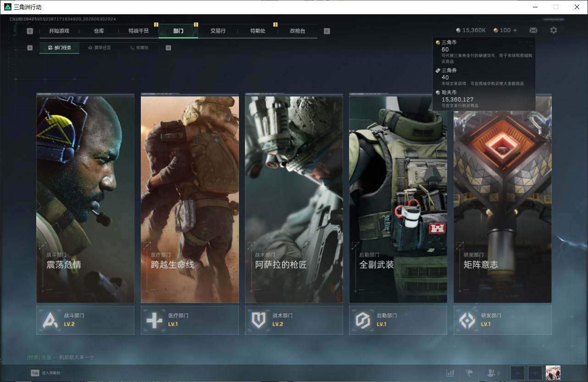This screenshot has width=588, height=382.
Task: Click the 三角币 entry in currency tooltip
Action: coord(484,52)
